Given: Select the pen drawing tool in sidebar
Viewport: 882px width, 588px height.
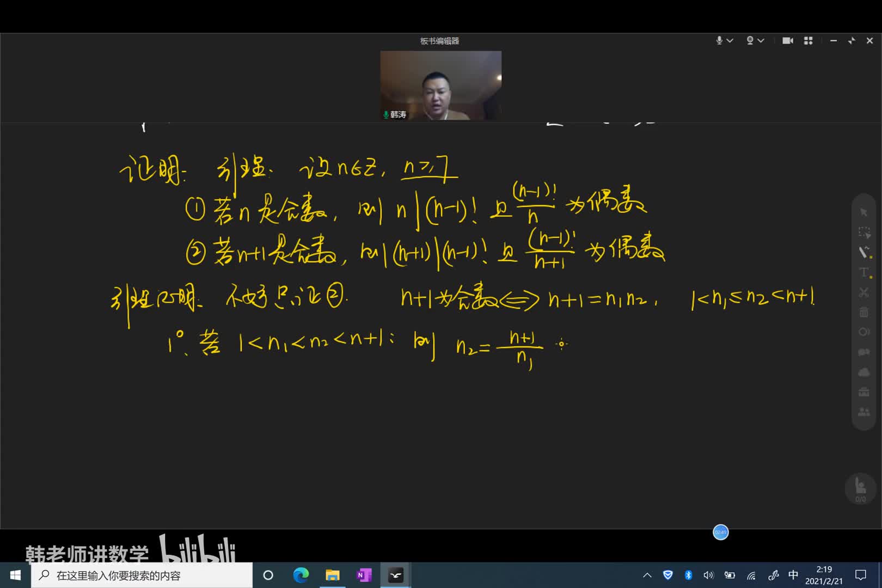Looking at the screenshot, I should (x=863, y=252).
